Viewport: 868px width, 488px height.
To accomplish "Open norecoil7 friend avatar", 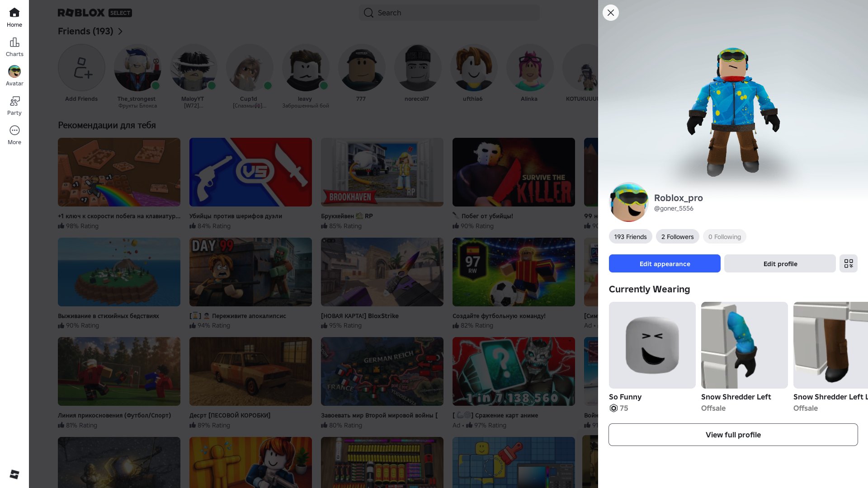I will click(x=418, y=68).
